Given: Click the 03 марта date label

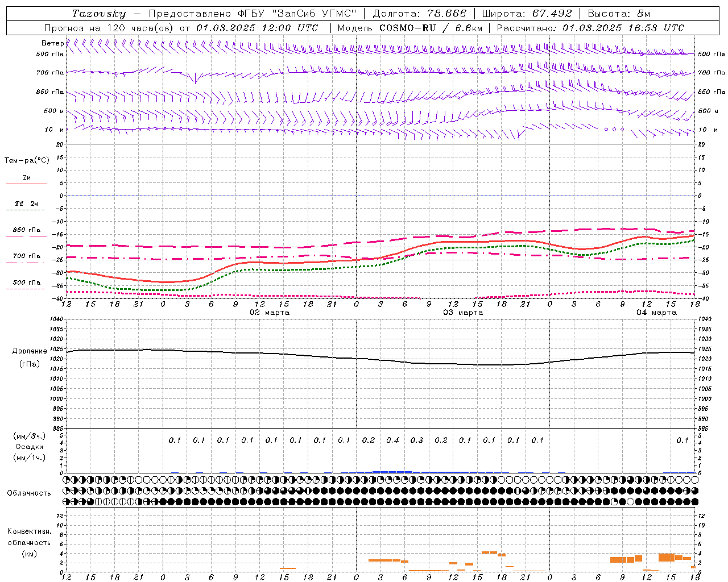Looking at the screenshot, I should [x=463, y=313].
